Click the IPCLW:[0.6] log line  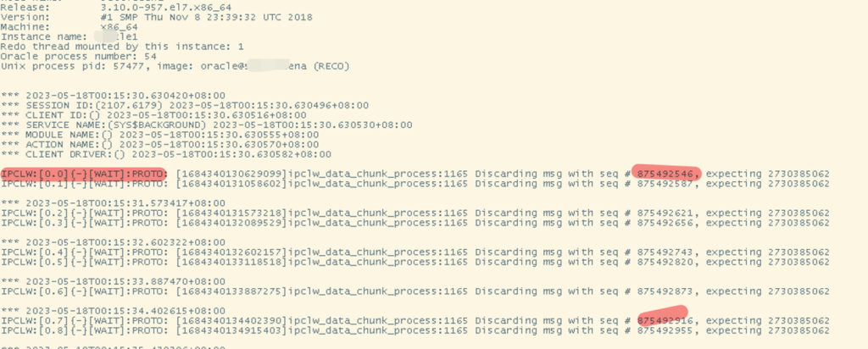[415, 291]
